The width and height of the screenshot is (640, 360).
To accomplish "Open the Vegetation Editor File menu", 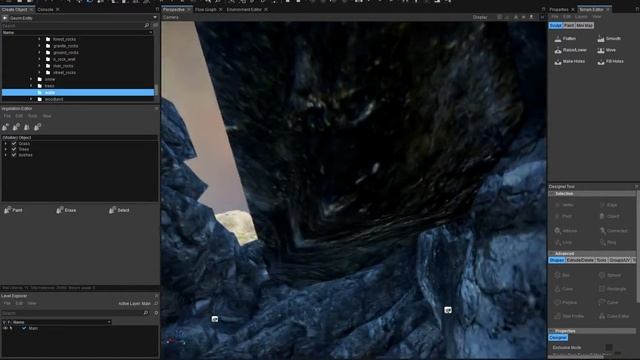I will pyautogui.click(x=7, y=116).
